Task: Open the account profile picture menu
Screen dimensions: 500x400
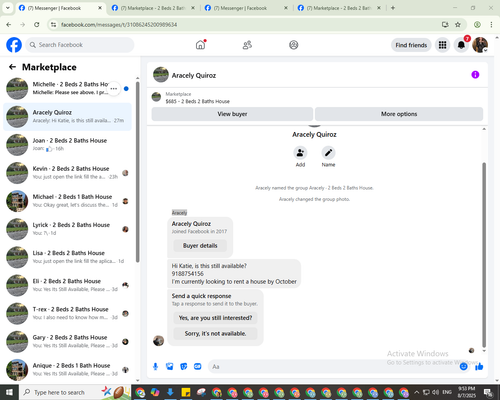Action: (480, 45)
